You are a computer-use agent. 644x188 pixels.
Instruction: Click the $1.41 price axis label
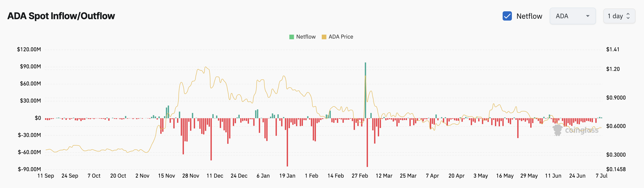(613, 49)
